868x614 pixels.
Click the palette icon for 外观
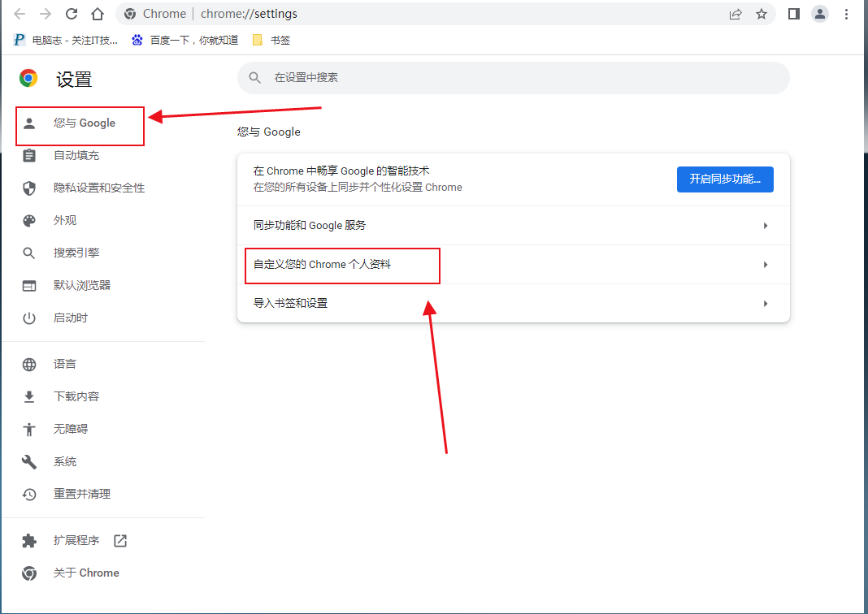pyautogui.click(x=29, y=221)
